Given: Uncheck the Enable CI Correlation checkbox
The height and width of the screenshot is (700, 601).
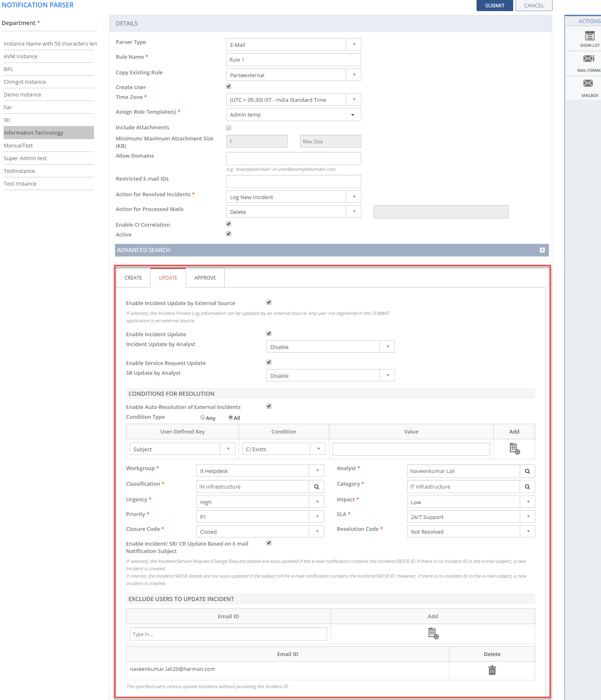Looking at the screenshot, I should pos(229,224).
